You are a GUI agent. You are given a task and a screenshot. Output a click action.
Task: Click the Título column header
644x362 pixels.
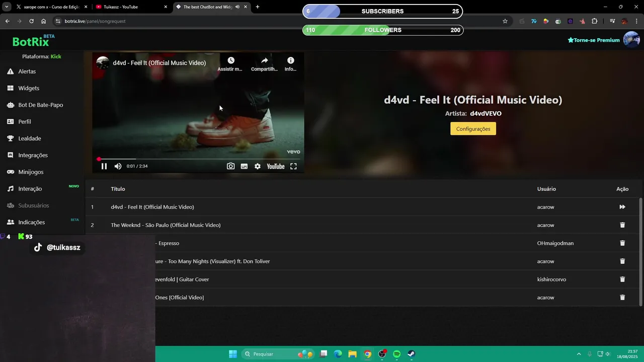pos(118,189)
